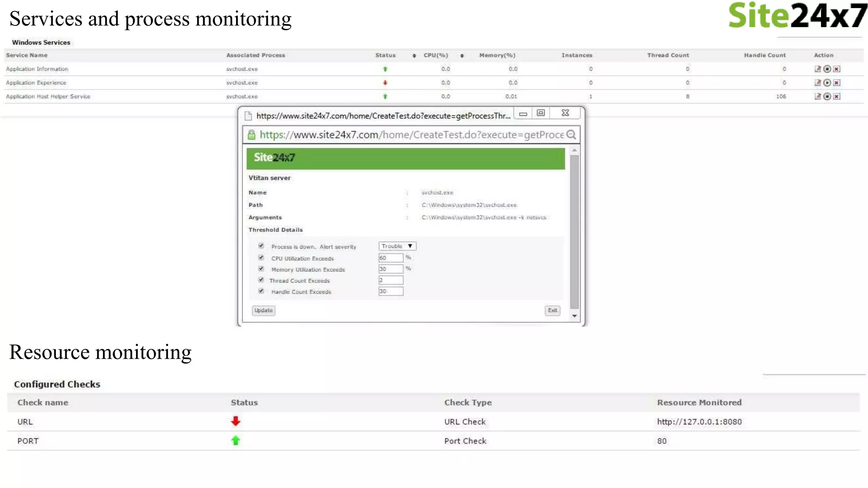Click the Thread Count column header
The image size is (868, 488).
click(668, 55)
